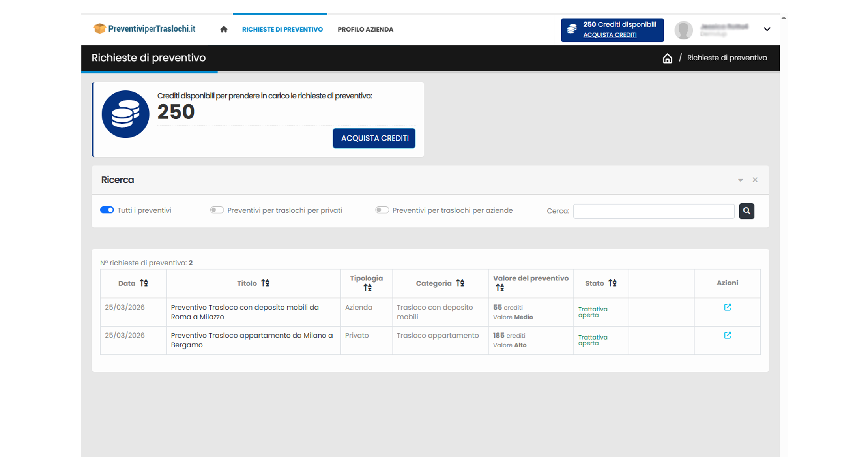Viewport: 868px width, 471px height.
Task: Enable Preventivi per traslochi per aziende switch
Action: click(x=382, y=210)
